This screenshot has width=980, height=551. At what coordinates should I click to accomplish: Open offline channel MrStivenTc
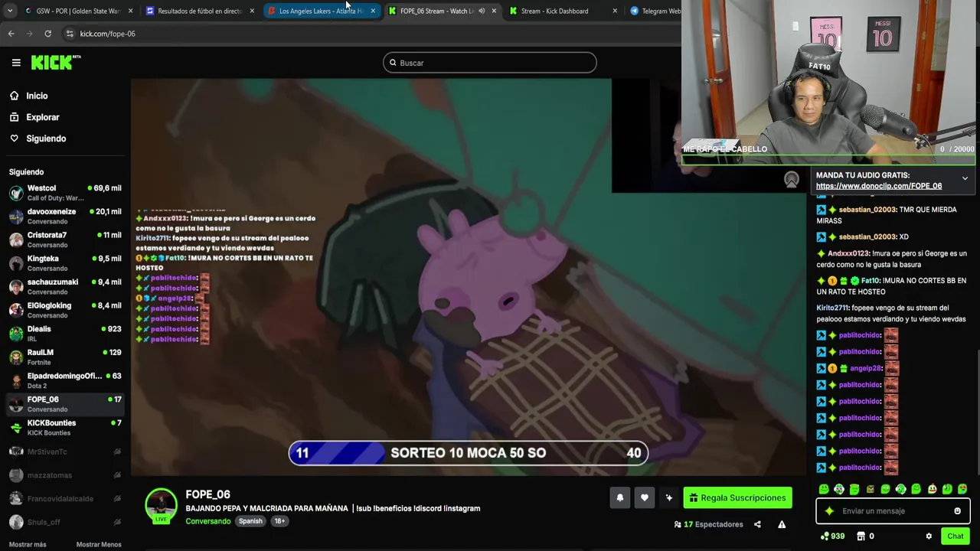point(65,452)
